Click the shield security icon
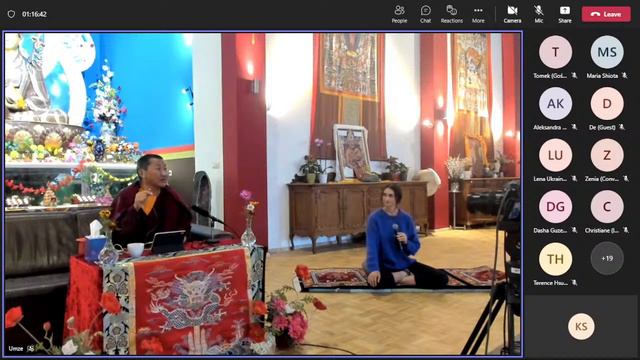Viewport: 640px width, 360px height. point(11,14)
